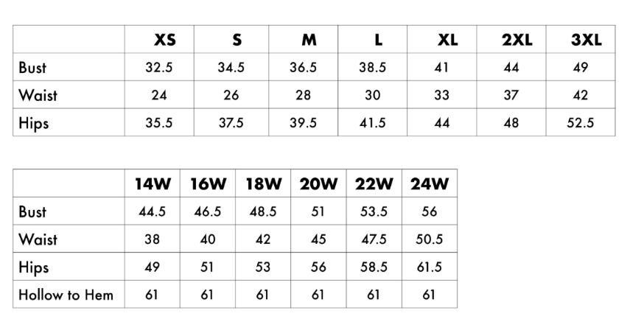
Task: Click the XS size column header
Action: tap(159, 40)
